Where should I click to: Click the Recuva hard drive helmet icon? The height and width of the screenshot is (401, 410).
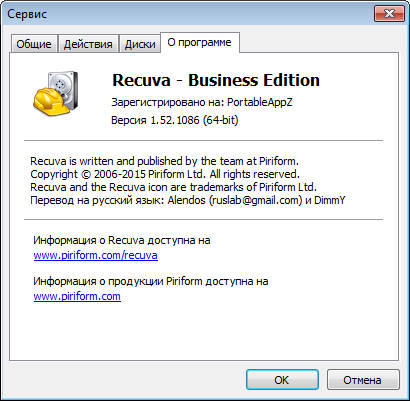55,93
